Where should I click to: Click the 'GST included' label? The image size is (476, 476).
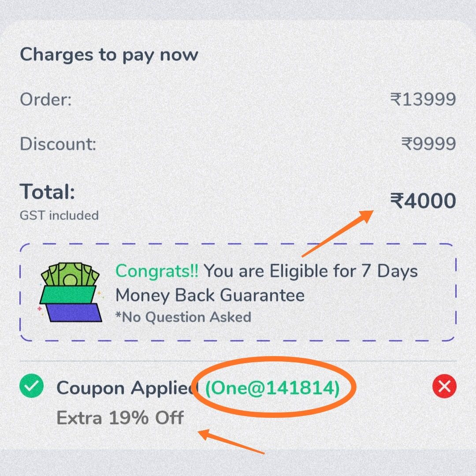tap(59, 216)
